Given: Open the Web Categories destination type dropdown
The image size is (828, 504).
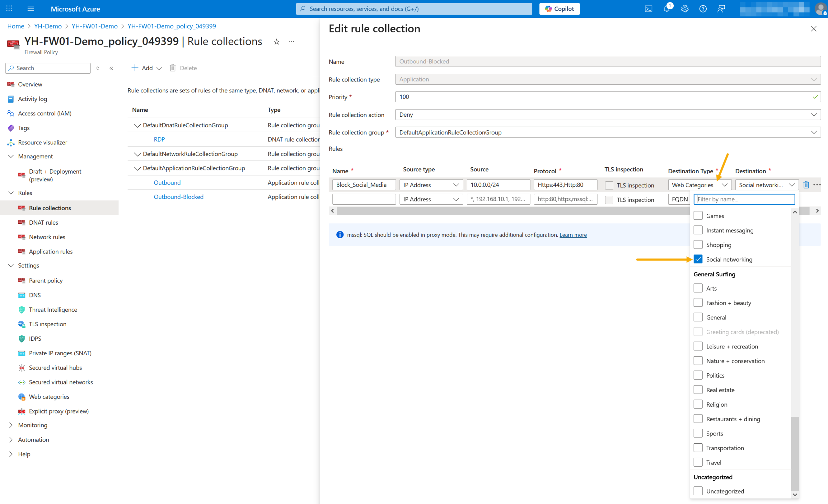Looking at the screenshot, I should click(x=699, y=185).
